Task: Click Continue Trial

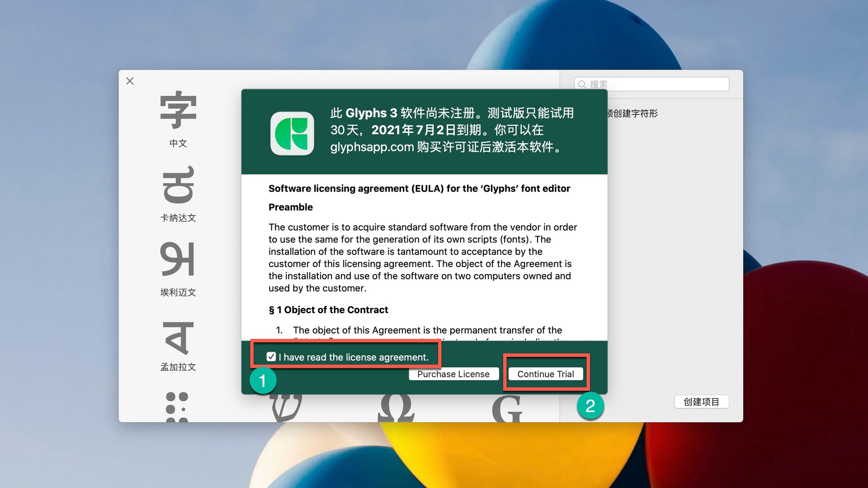Action: (x=546, y=374)
